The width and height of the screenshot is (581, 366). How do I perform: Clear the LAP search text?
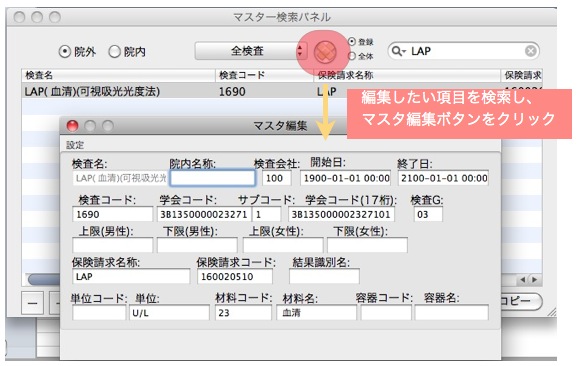531,51
